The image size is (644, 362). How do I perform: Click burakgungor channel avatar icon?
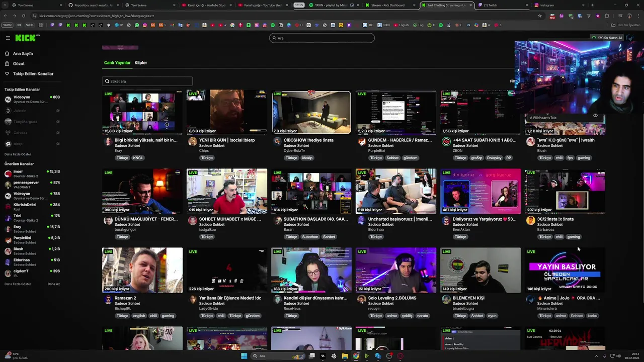pyautogui.click(x=108, y=221)
